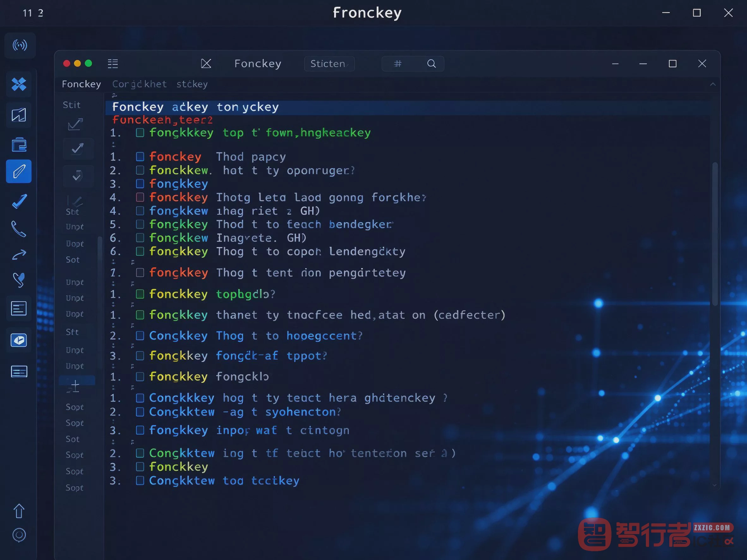The width and height of the screenshot is (747, 560).
Task: Click the Fonckey title in inner window toolbar
Action: pyautogui.click(x=258, y=63)
